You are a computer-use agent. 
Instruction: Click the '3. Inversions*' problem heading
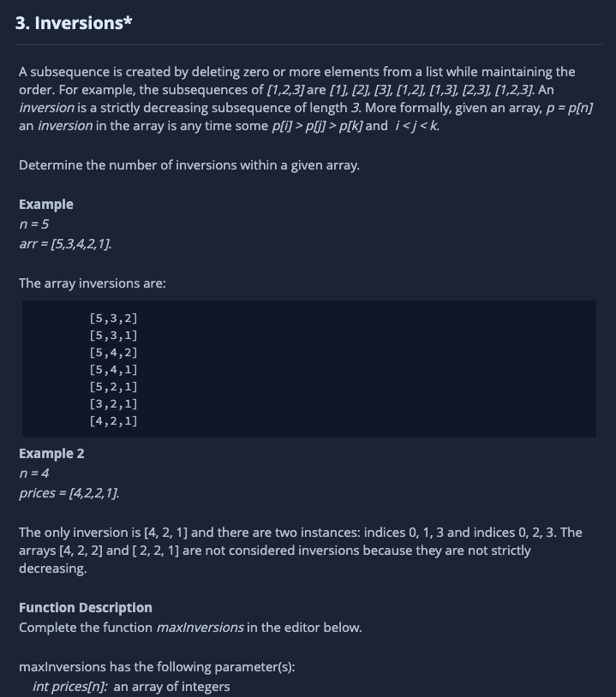(x=74, y=23)
